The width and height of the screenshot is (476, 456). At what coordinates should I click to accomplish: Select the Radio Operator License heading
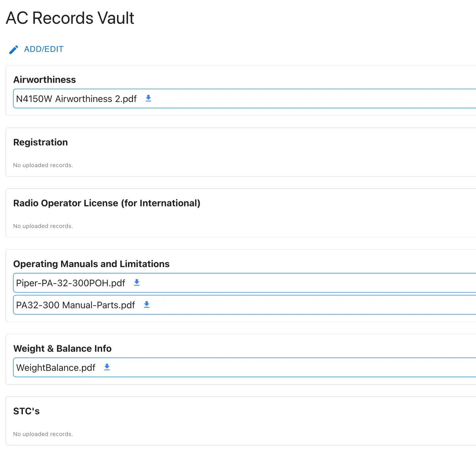tap(107, 203)
